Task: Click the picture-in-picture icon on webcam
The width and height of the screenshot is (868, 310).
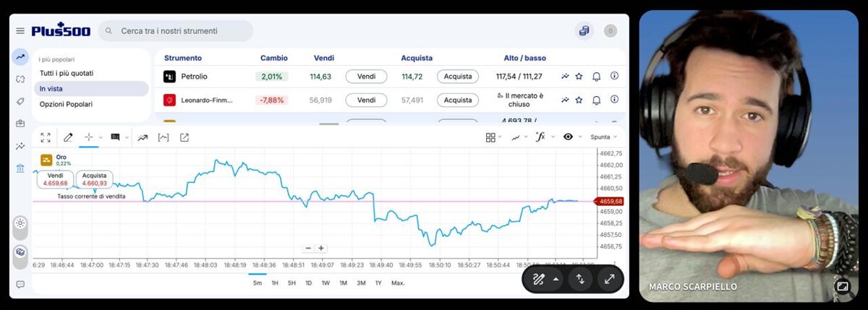Action: click(x=842, y=286)
